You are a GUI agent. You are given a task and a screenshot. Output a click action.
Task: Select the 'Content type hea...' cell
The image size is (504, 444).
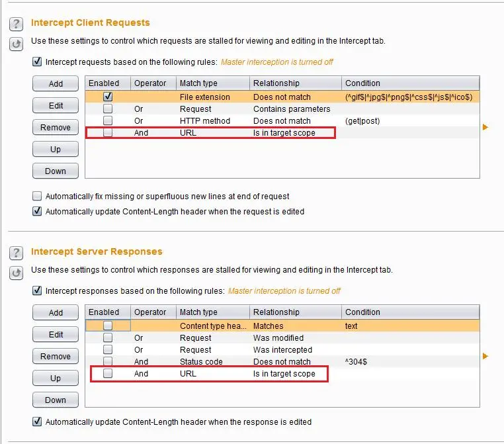213,326
